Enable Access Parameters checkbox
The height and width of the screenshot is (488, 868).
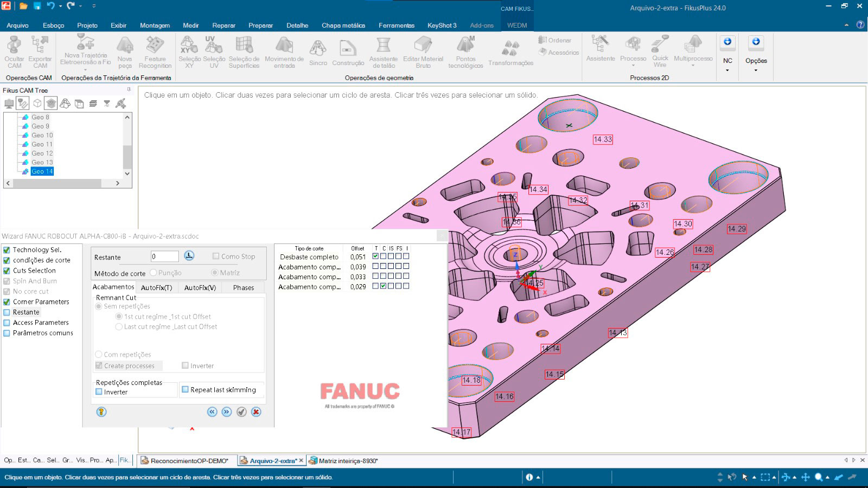click(7, 323)
